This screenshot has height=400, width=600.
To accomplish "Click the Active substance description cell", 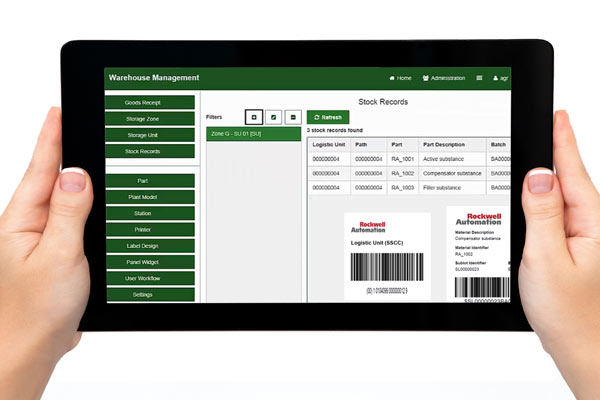I will tap(452, 159).
